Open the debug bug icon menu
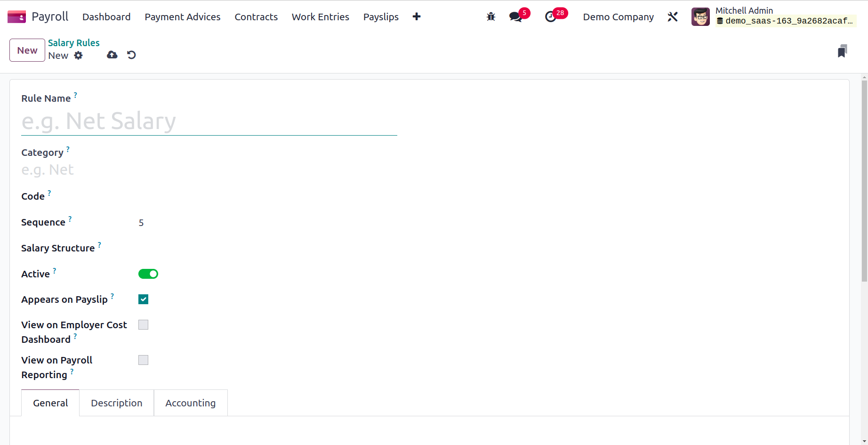The image size is (868, 445). pyautogui.click(x=491, y=17)
